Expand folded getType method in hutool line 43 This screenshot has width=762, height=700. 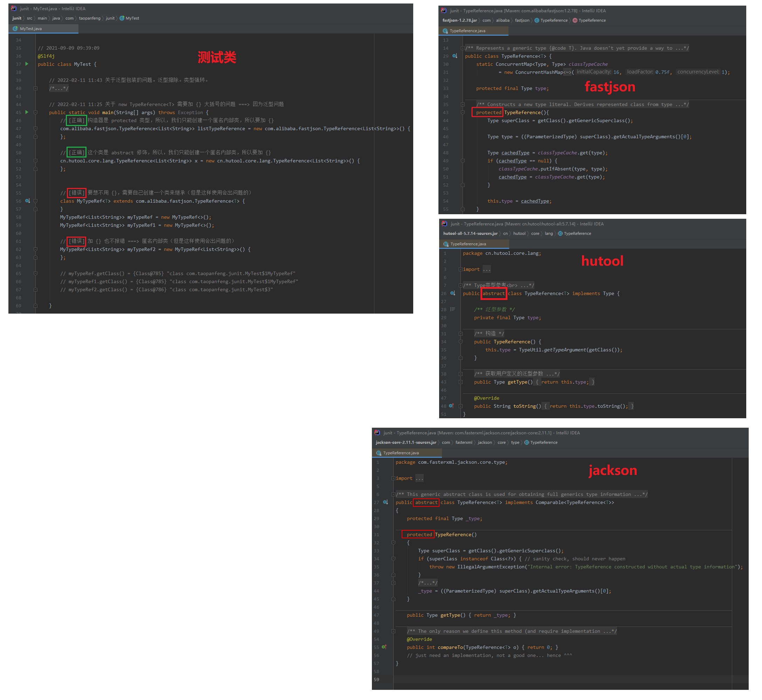(460, 382)
